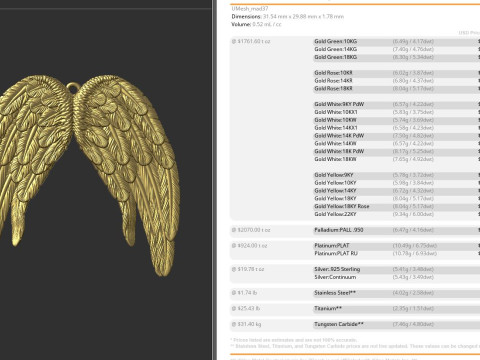Viewport: 480px width, 360px height.
Task: Select the gold price '@ $1761.60 t oz'
Action: (251, 41)
